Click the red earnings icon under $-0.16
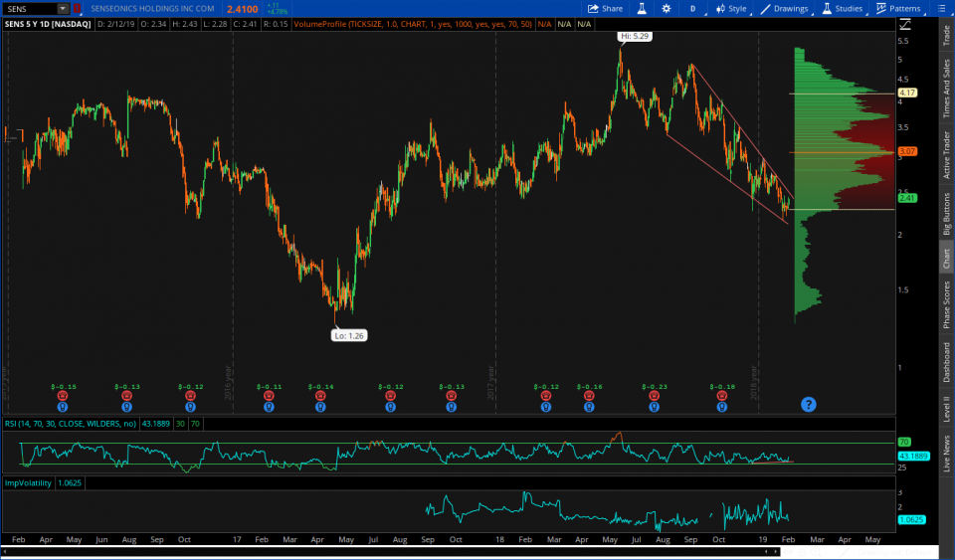 [589, 396]
